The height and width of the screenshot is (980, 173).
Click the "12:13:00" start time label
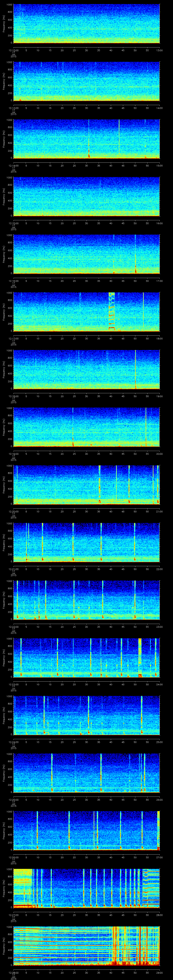coord(14,108)
